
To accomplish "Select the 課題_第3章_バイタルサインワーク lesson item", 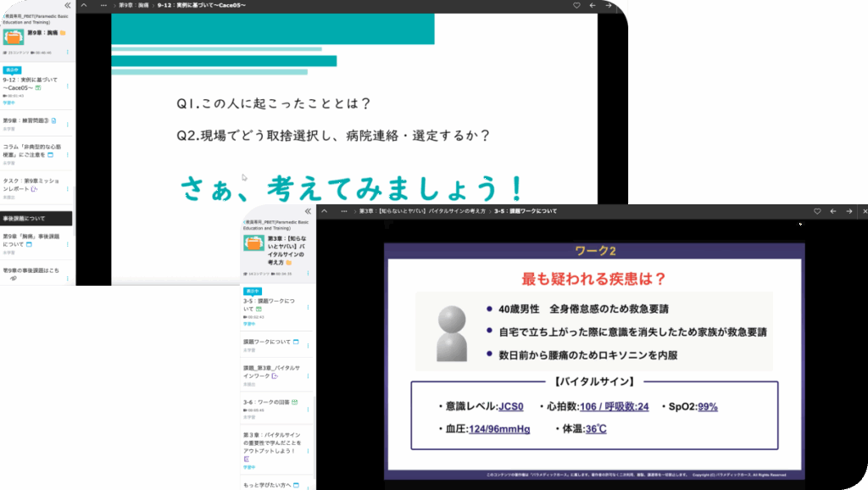I will [271, 370].
